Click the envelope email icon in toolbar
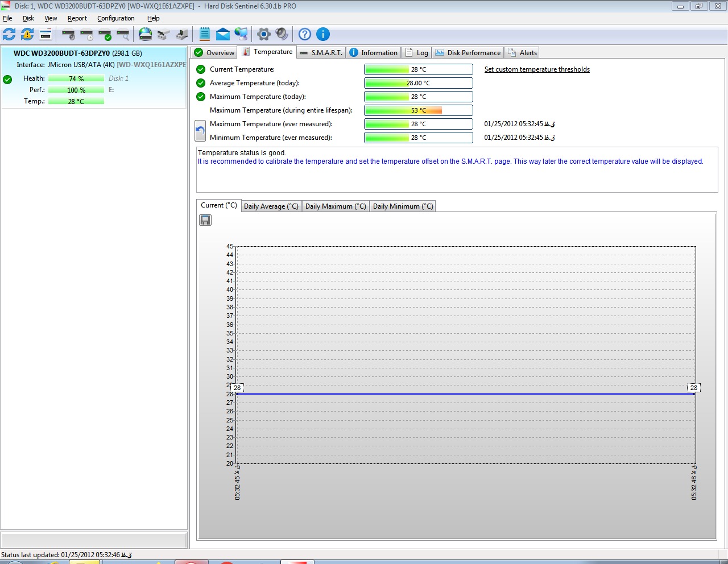Image resolution: width=728 pixels, height=564 pixels. pyautogui.click(x=223, y=35)
